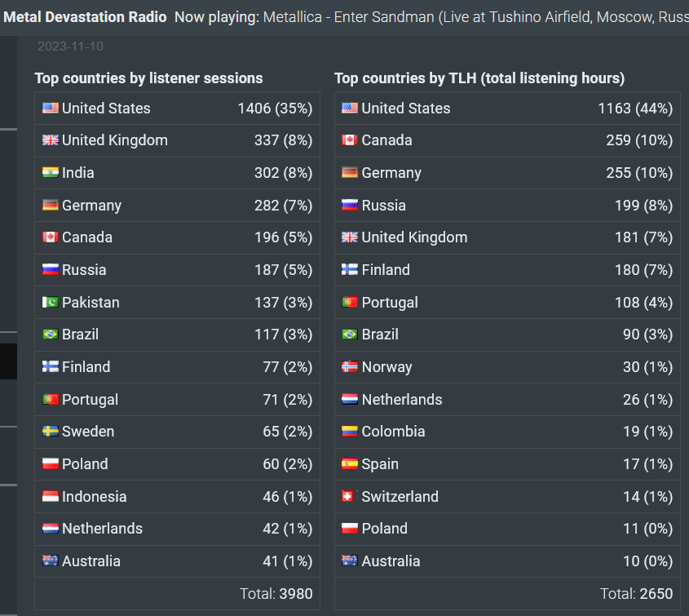Click Top countries by listener sessions heading

click(148, 78)
